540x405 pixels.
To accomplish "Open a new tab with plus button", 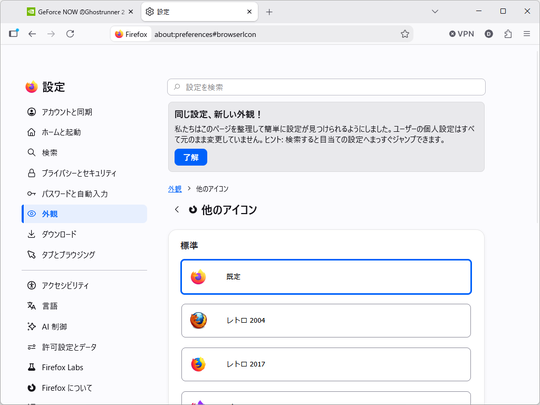I will pyautogui.click(x=269, y=12).
